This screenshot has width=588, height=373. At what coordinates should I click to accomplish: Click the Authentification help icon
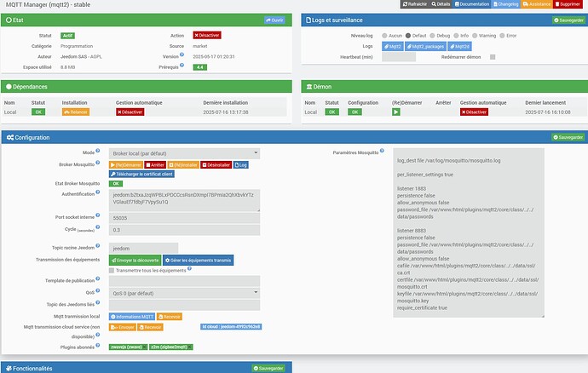tap(97, 192)
